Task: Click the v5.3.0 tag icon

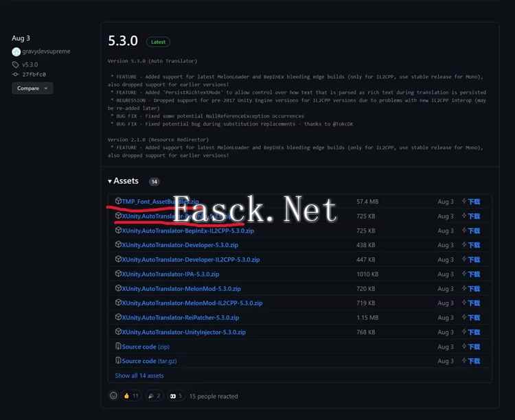Action: click(x=16, y=65)
